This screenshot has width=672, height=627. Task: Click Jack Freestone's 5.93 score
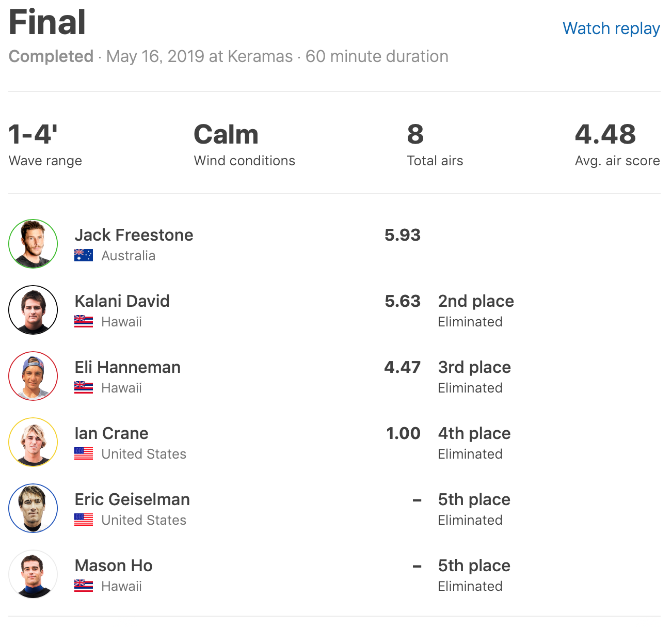pyautogui.click(x=403, y=235)
